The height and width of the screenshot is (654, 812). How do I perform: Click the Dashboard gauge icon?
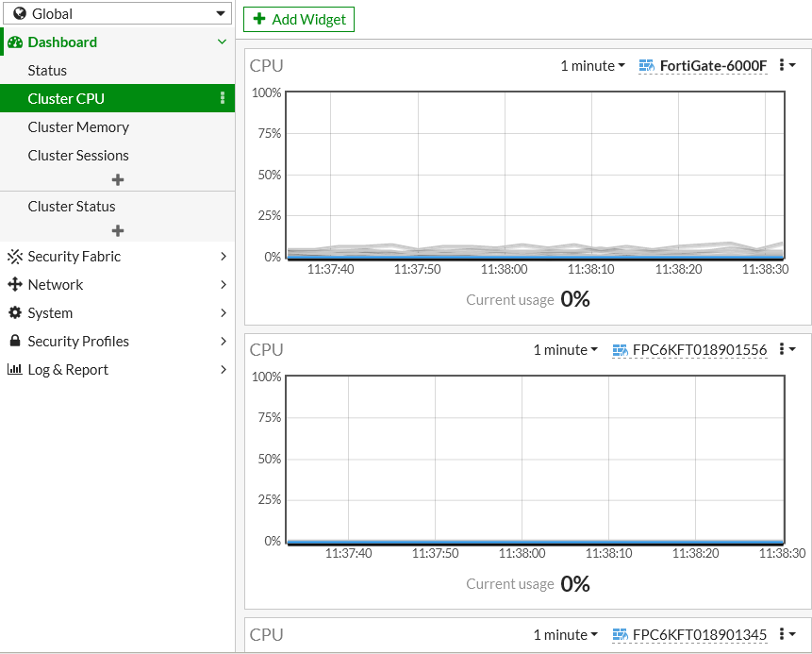click(x=15, y=42)
